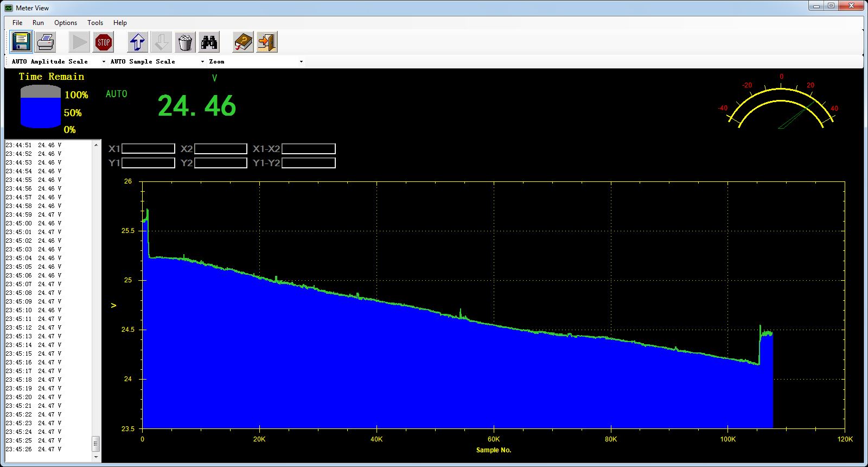
Task: Select log row 23:45:10 24.46 V
Action: tap(34, 311)
